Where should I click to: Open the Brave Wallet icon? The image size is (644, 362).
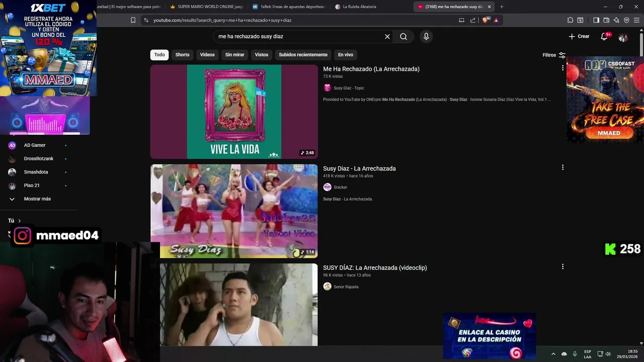pyautogui.click(x=606, y=20)
